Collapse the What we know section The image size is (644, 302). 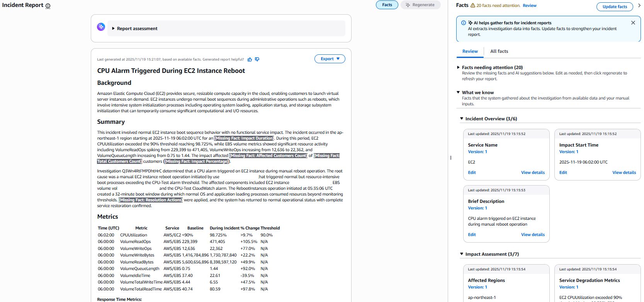pos(458,93)
